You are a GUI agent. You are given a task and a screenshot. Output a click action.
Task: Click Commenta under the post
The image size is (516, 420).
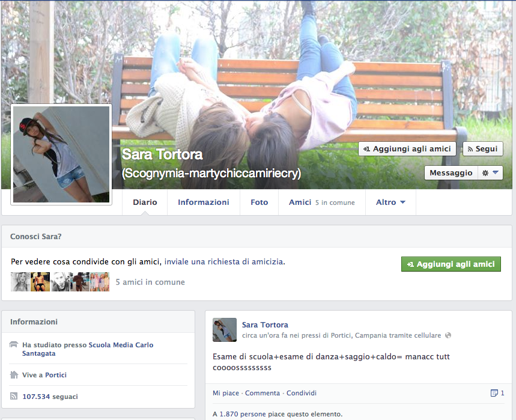pos(262,393)
